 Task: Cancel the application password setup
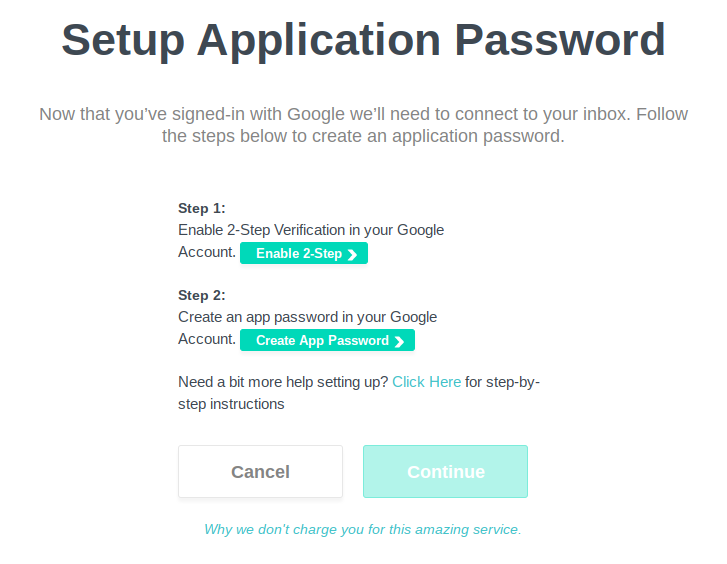coord(260,472)
